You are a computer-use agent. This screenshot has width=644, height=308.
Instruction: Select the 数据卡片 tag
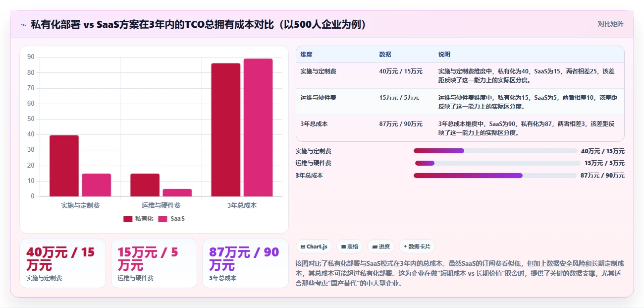417,246
